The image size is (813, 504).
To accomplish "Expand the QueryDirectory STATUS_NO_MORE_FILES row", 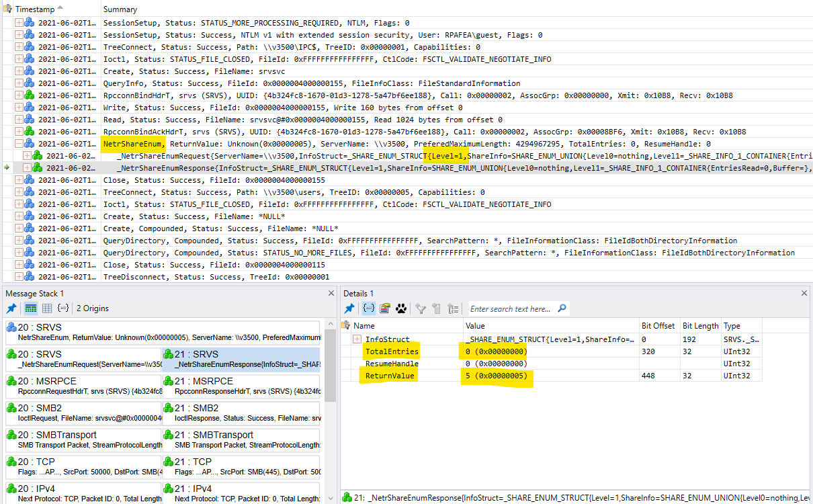I will [19, 252].
